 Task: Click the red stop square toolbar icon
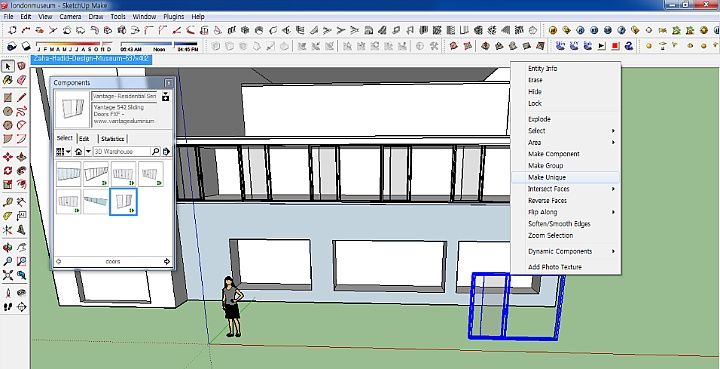[615, 46]
